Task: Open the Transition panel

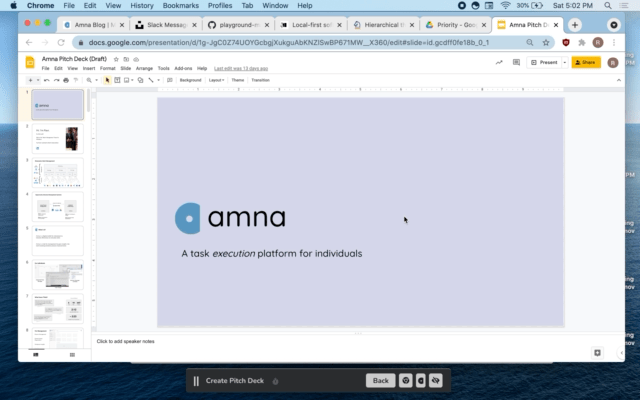Action: point(260,80)
